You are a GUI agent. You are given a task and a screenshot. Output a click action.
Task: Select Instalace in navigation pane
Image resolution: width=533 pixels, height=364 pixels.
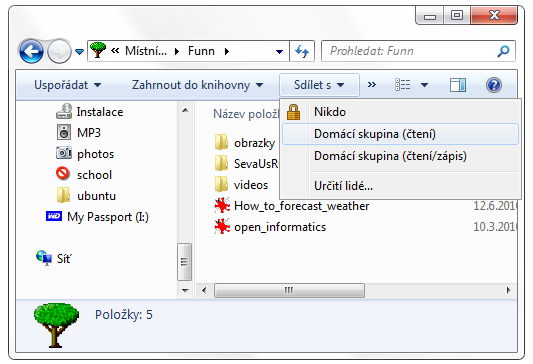(x=100, y=112)
